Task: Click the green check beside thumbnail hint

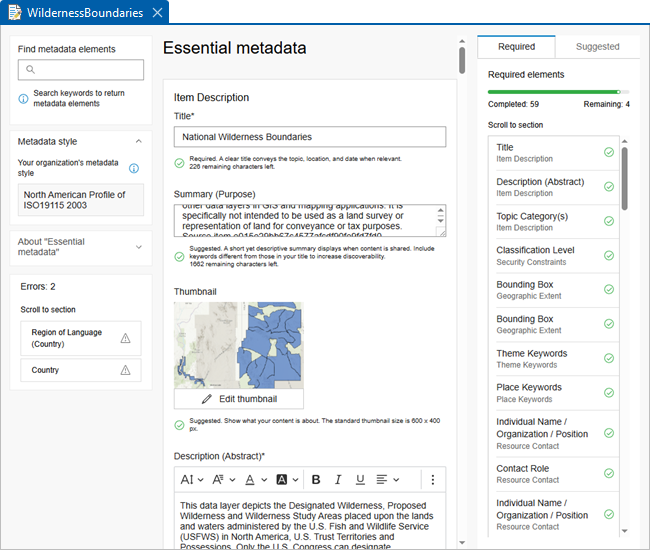Action: click(x=179, y=425)
